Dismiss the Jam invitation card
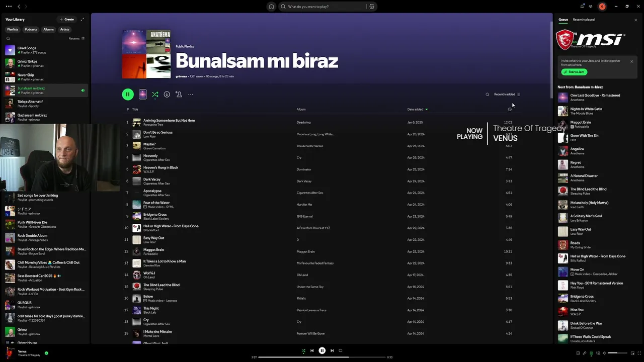 632,61
